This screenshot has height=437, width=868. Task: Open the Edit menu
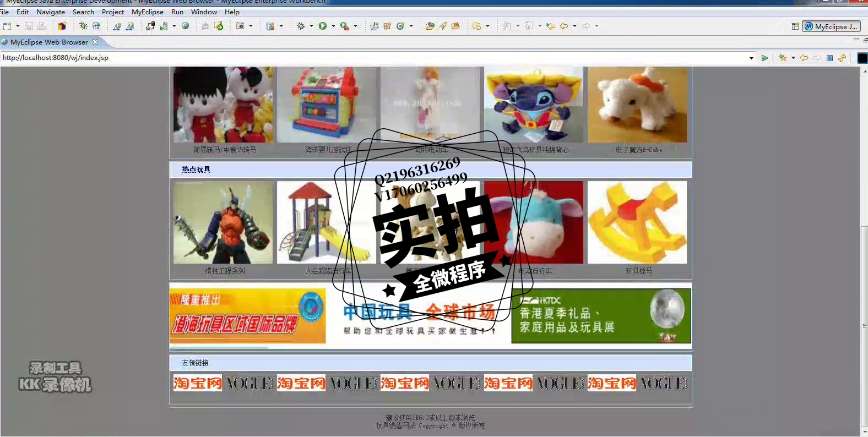pos(23,12)
